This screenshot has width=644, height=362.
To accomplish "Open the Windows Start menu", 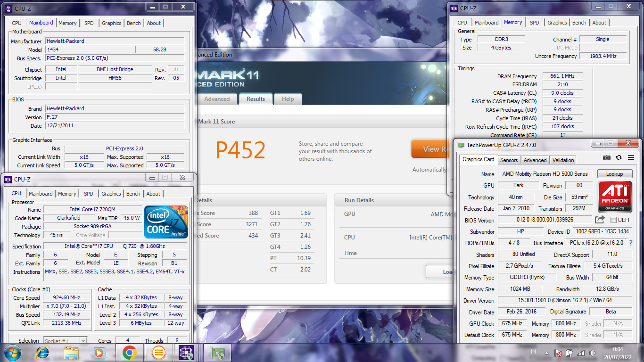I will point(13,352).
